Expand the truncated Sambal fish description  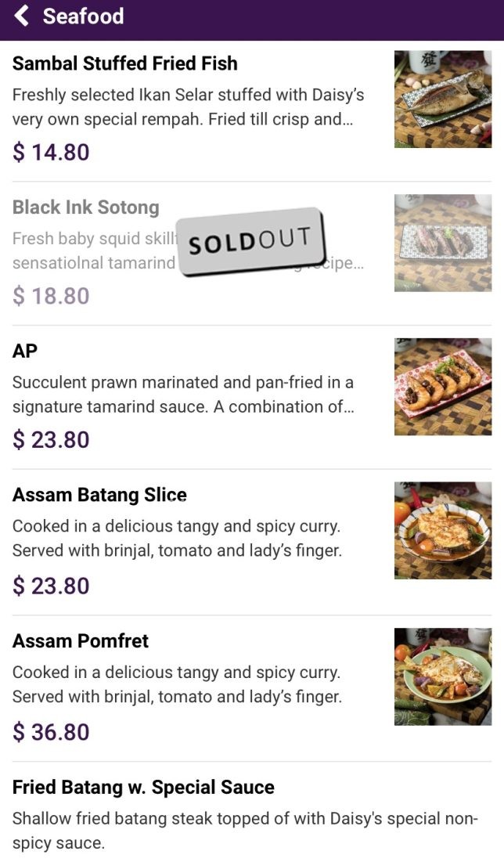[188, 107]
